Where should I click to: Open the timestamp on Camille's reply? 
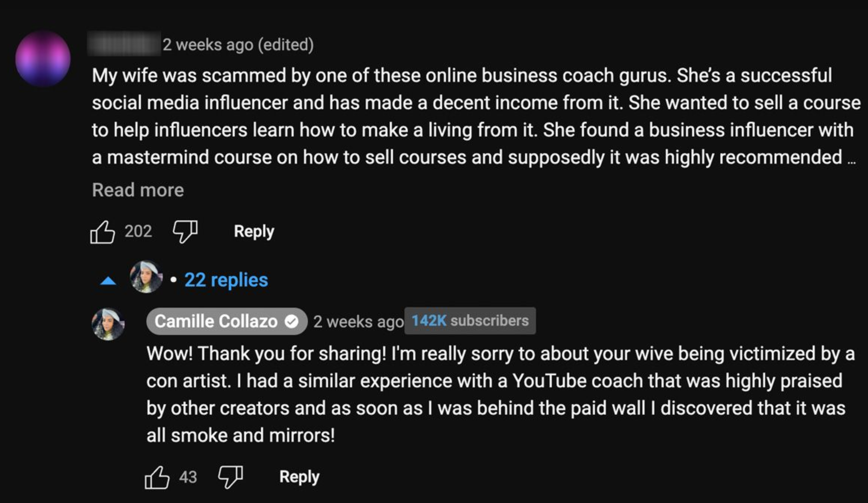(358, 322)
